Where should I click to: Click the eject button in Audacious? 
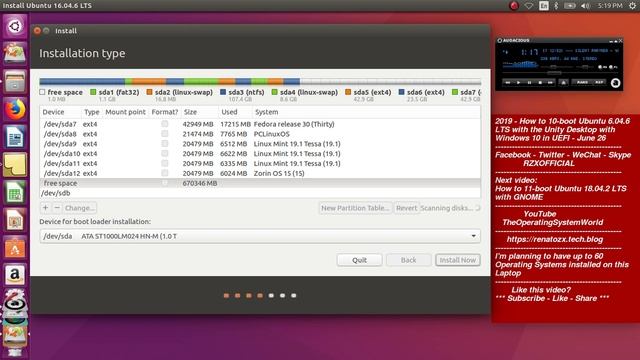coord(563,82)
